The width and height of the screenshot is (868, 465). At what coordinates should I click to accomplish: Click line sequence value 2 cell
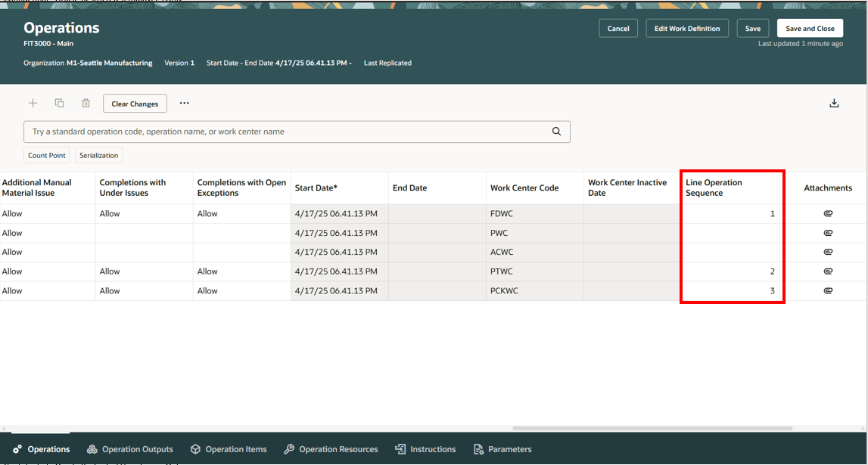[732, 271]
